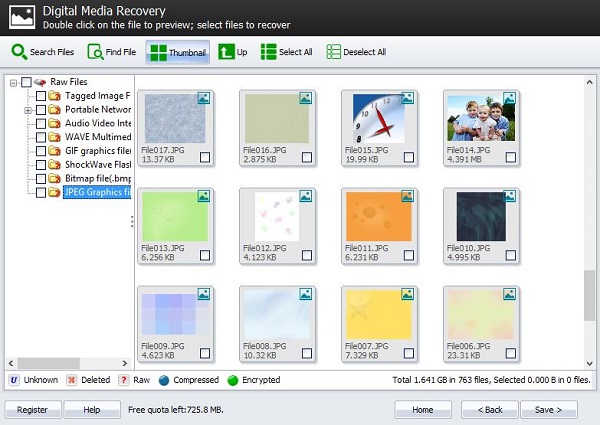Open the File011.JPG orange thumbnail
Screen dimensions: 600x425
tap(376, 220)
